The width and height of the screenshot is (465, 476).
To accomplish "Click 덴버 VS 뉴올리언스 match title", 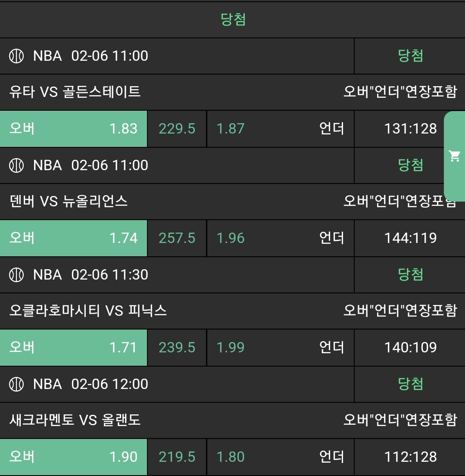I will tap(69, 201).
